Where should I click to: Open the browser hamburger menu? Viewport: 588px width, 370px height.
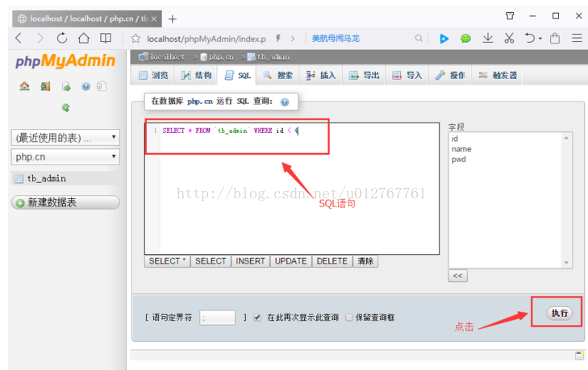pos(577,38)
